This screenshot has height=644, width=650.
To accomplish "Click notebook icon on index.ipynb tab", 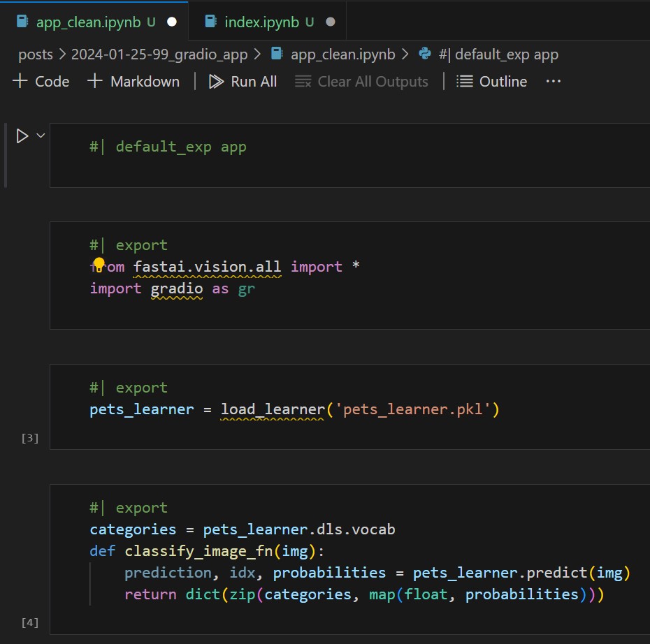I will coord(210,21).
